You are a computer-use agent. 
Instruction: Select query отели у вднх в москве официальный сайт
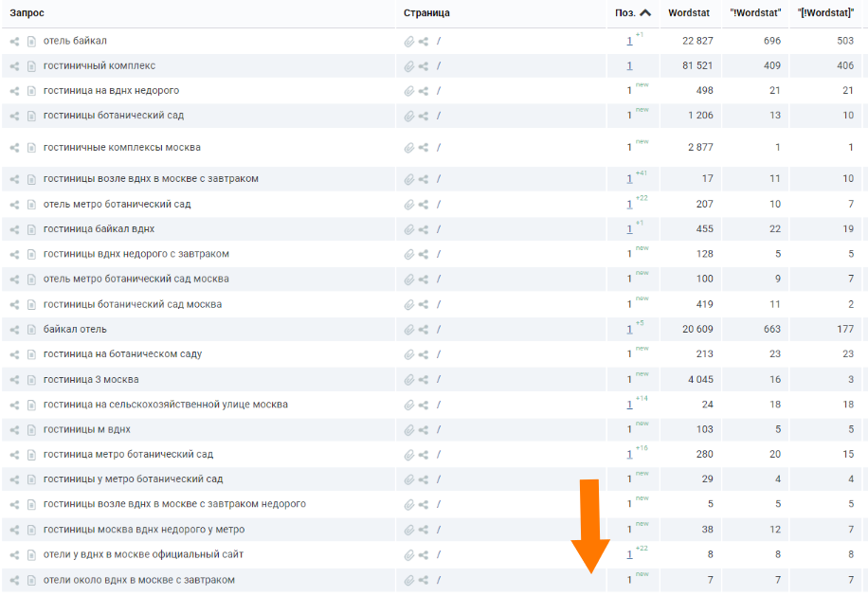tap(143, 554)
